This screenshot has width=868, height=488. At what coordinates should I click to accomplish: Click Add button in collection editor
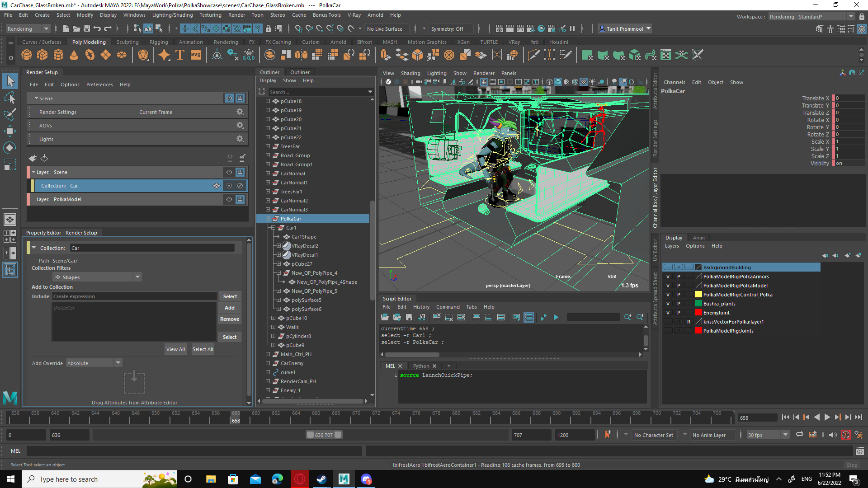[230, 308]
